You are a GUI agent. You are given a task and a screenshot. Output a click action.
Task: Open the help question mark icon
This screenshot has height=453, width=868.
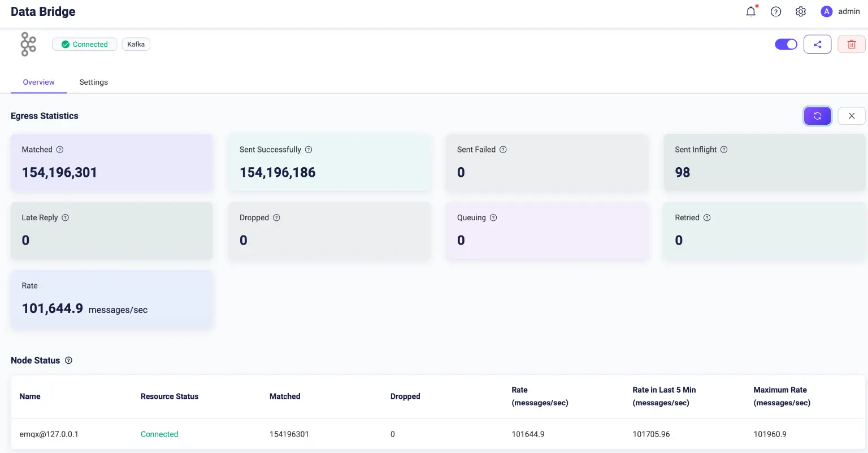tap(775, 11)
